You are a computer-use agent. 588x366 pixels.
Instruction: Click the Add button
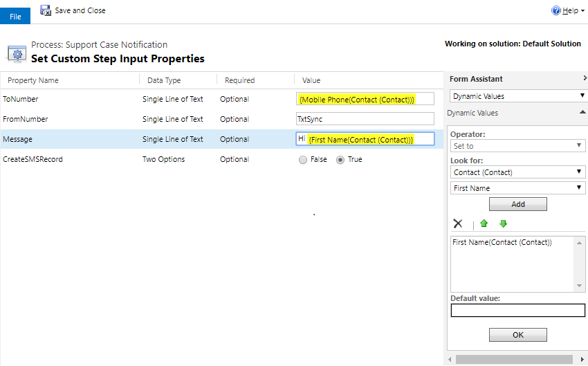pos(517,204)
